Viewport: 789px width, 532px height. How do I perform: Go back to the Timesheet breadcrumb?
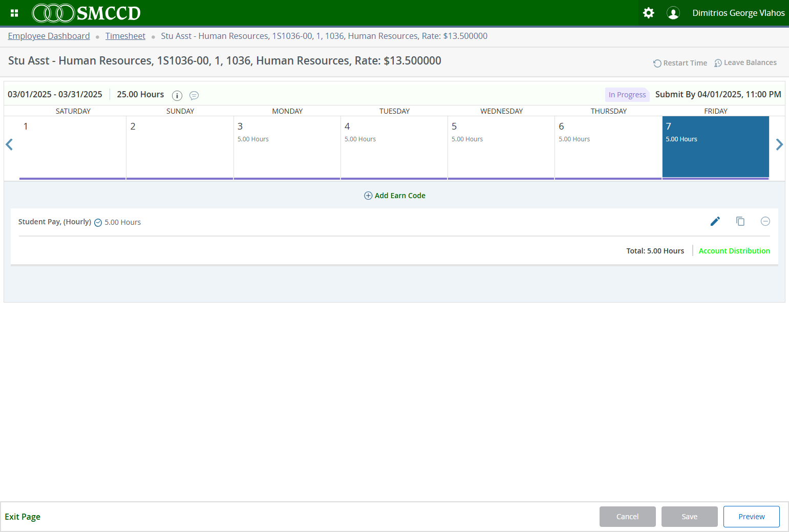tap(125, 36)
